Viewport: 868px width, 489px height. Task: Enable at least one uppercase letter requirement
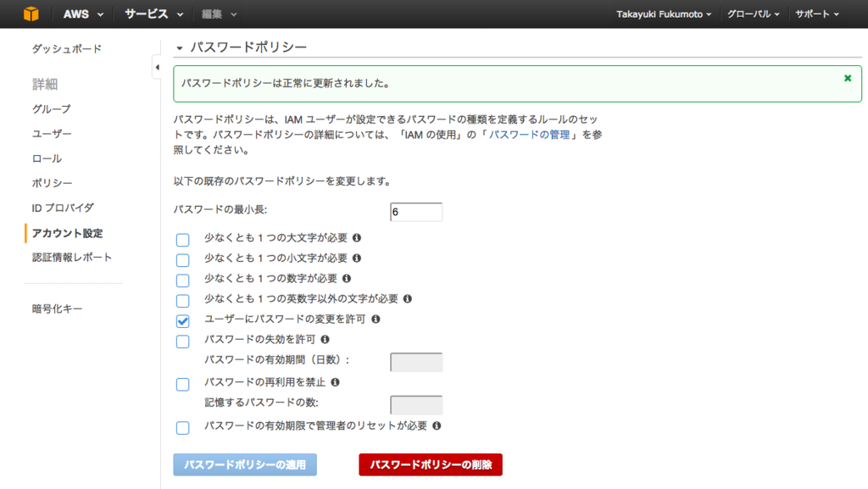pyautogui.click(x=183, y=240)
